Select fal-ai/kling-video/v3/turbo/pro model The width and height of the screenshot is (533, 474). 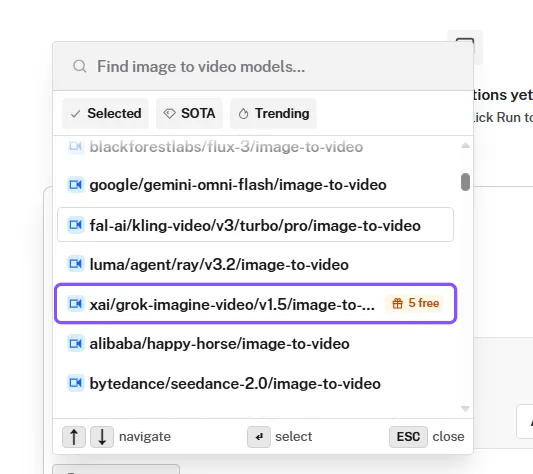tap(256, 225)
